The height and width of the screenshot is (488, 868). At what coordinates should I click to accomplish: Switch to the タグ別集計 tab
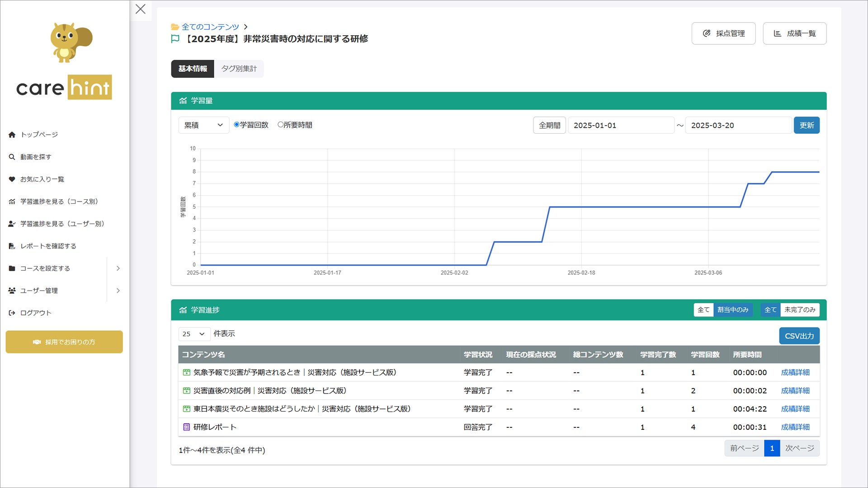point(239,69)
